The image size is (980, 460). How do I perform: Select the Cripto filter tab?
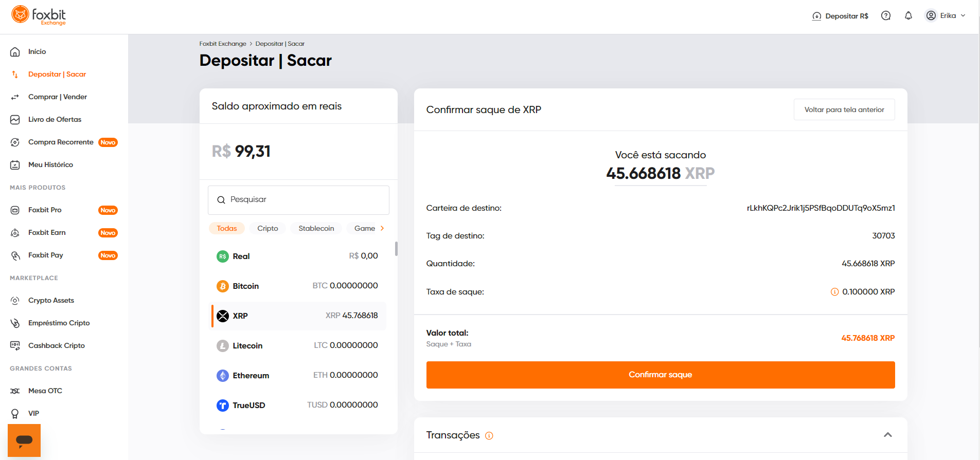[x=268, y=228]
